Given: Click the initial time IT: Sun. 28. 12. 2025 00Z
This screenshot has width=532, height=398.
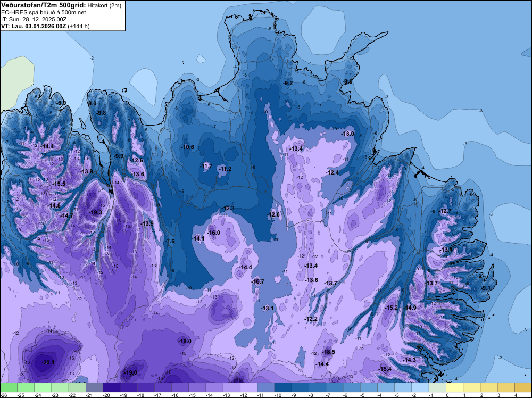Looking at the screenshot, I should 34,19.
